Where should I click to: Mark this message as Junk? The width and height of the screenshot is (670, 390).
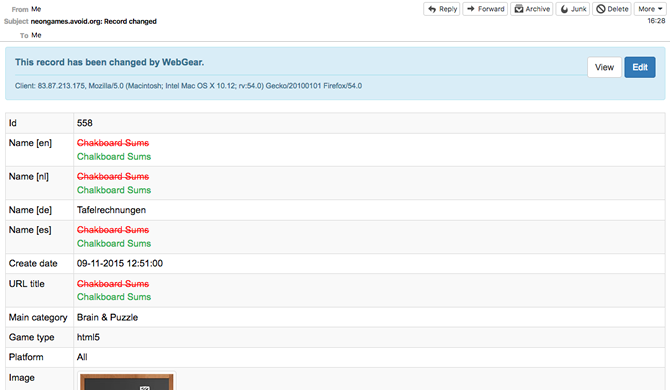[x=573, y=9]
